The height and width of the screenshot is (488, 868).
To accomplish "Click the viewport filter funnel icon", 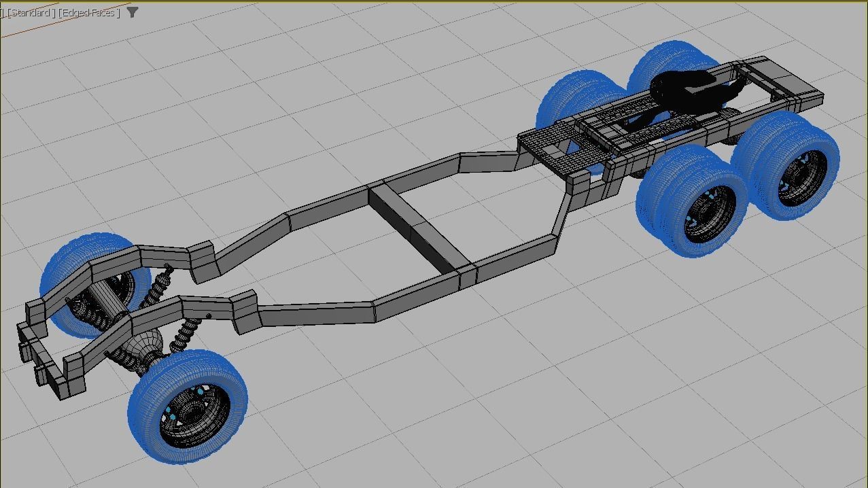I will tap(131, 12).
